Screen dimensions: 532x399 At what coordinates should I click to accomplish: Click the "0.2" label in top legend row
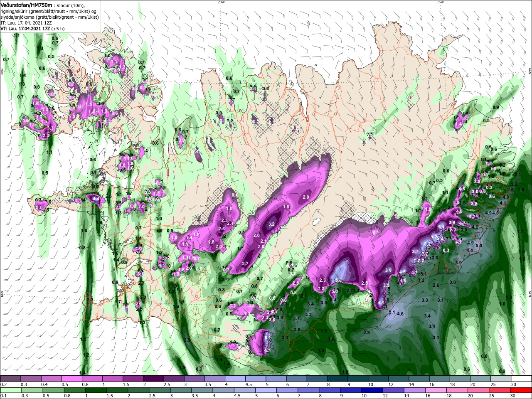click(3, 384)
